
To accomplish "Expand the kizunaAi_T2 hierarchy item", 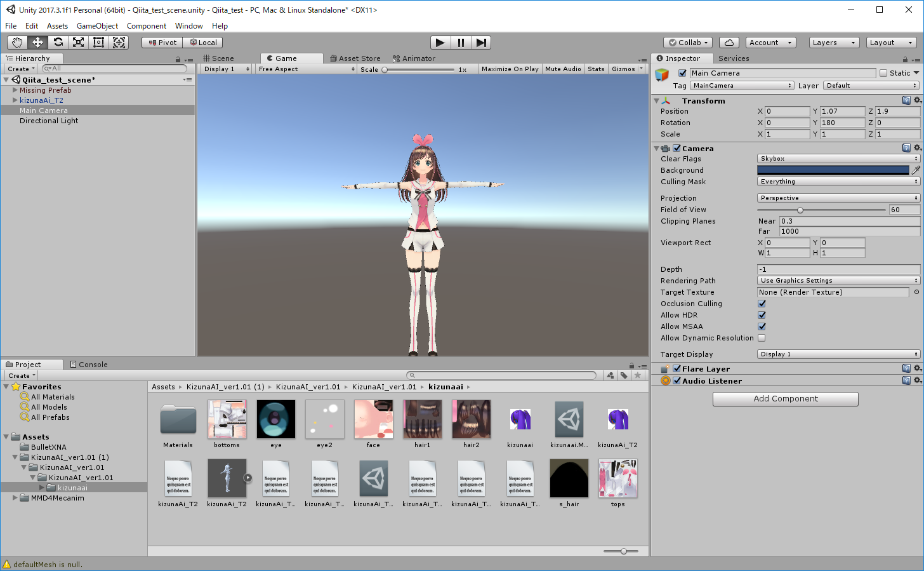I will (x=14, y=100).
